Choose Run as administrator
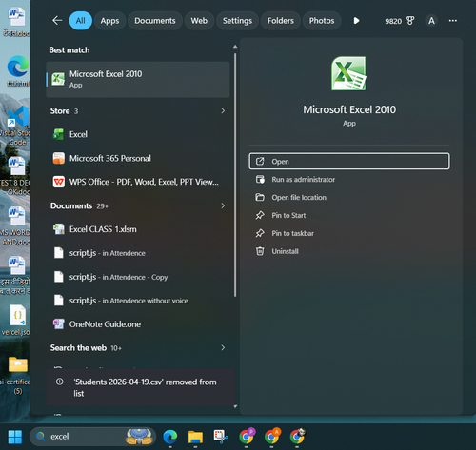 pyautogui.click(x=349, y=179)
